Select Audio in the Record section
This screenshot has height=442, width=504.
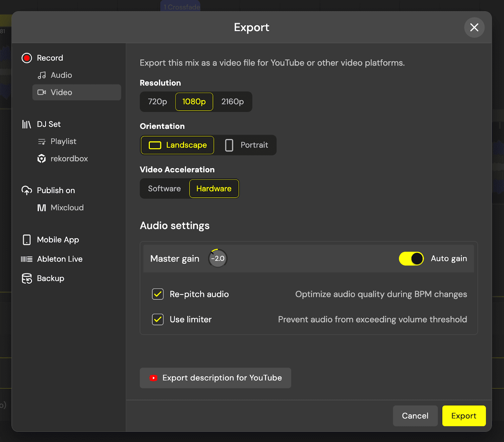[61, 75]
